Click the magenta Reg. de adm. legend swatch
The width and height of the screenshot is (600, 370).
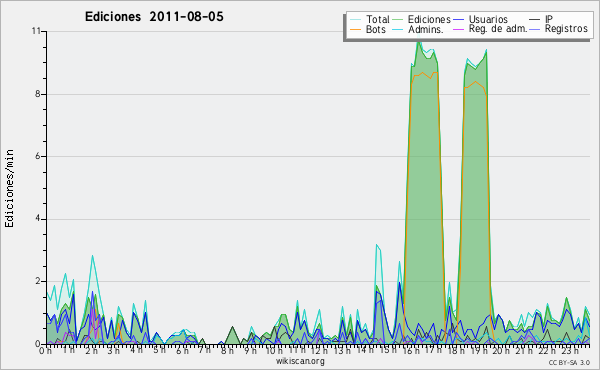click(x=458, y=29)
